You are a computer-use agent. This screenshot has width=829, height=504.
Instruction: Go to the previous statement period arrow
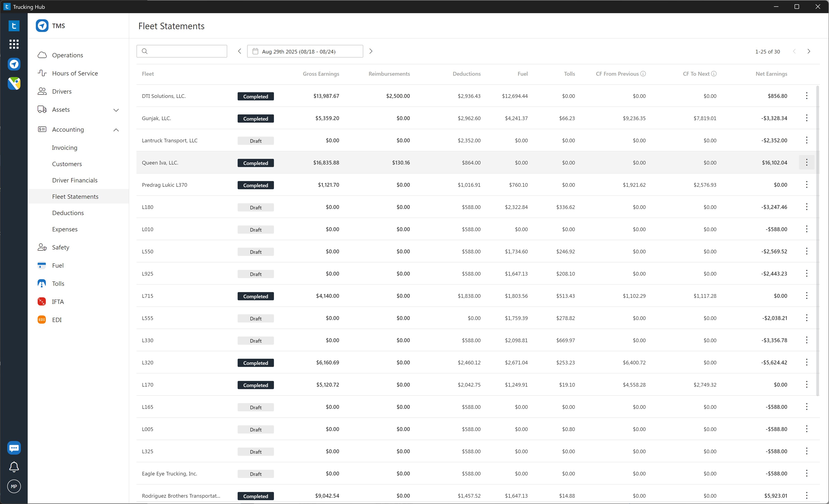point(239,51)
